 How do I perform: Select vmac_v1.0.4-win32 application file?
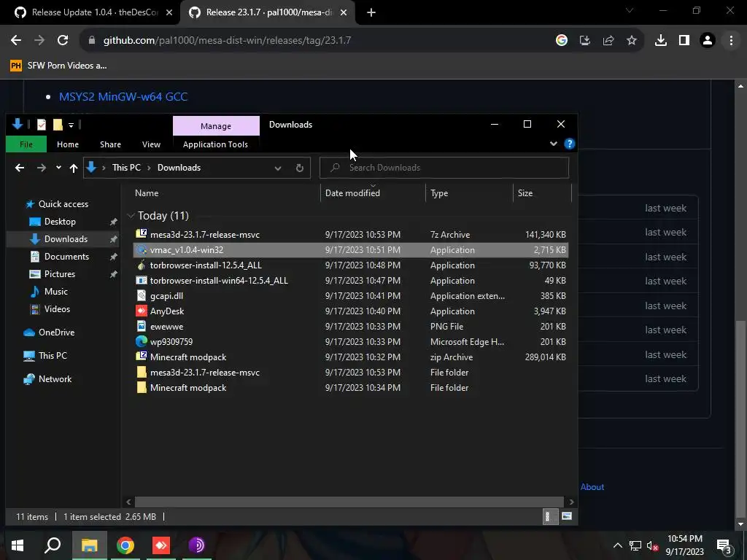[351, 250]
